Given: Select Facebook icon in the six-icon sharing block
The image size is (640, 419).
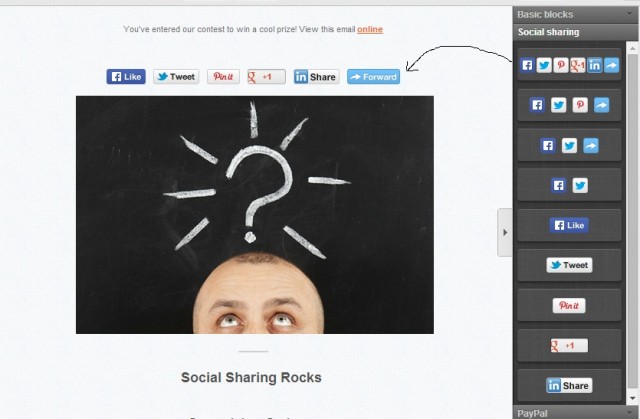Looking at the screenshot, I should click(x=527, y=65).
